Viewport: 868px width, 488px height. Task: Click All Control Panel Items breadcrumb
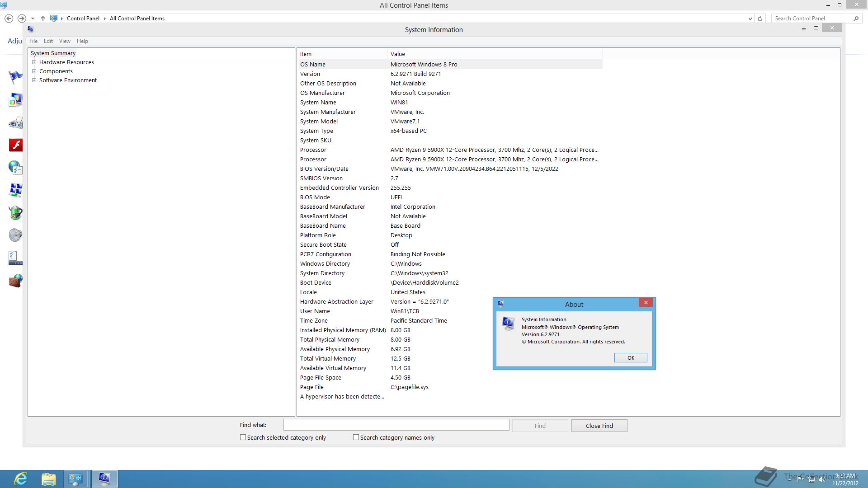[x=137, y=19]
